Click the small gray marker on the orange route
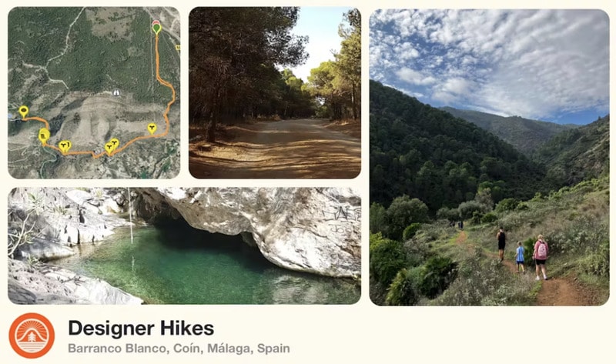The width and height of the screenshot is (616, 364). 98,152
